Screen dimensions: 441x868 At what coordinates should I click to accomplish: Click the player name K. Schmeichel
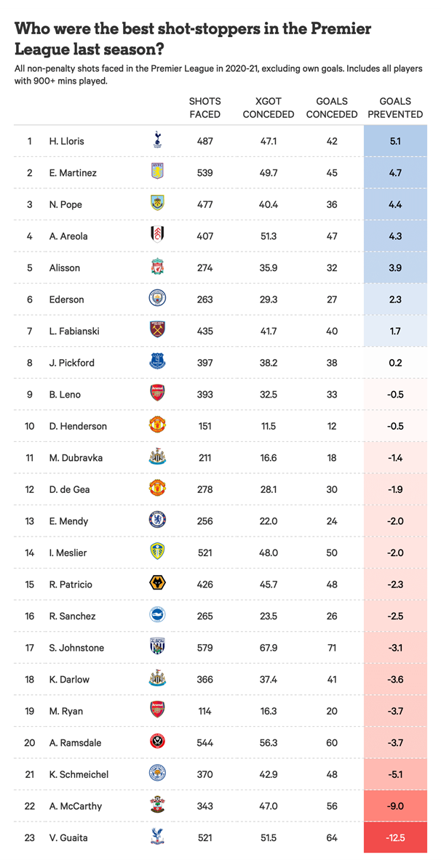pos(79,774)
